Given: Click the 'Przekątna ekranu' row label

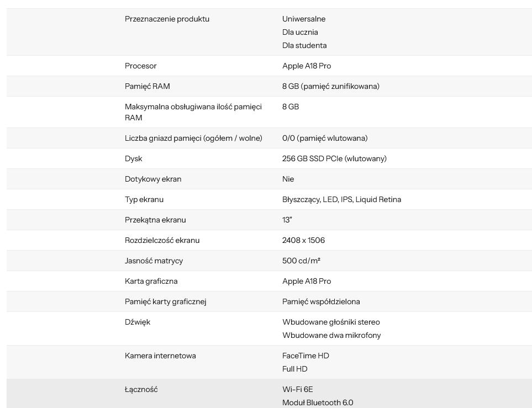Looking at the screenshot, I should pos(155,220).
